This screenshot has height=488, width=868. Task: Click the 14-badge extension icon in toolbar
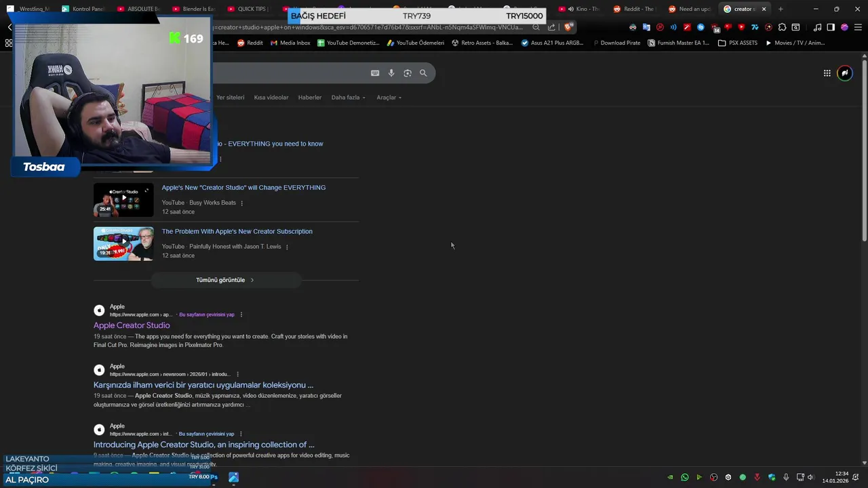(715, 28)
